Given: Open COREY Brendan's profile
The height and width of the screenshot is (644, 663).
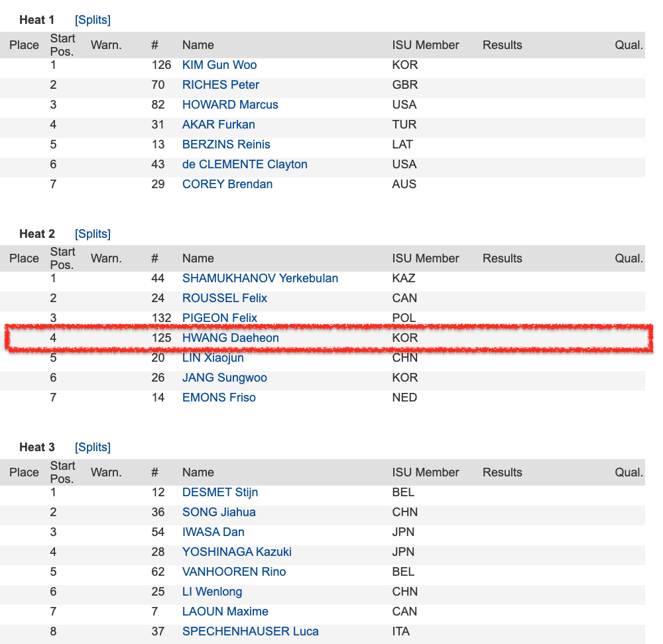Looking at the screenshot, I should [x=227, y=184].
